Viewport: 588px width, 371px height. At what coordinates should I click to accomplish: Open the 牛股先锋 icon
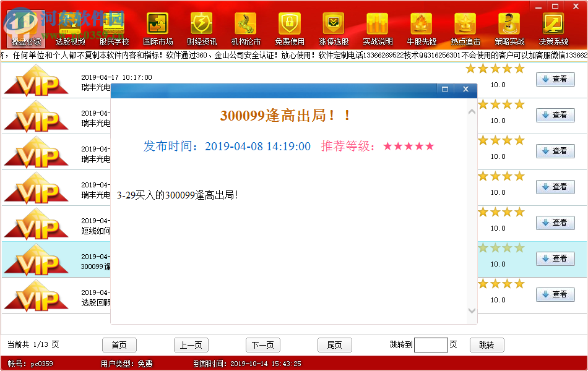point(421,28)
